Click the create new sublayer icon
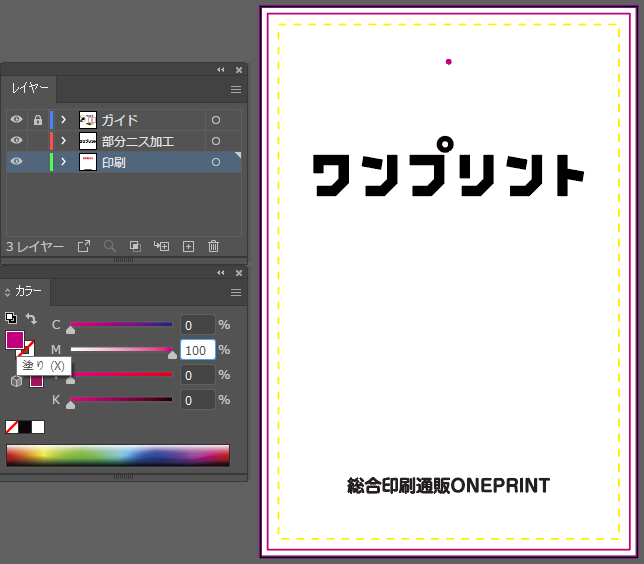Image resolution: width=644 pixels, height=564 pixels. click(161, 246)
